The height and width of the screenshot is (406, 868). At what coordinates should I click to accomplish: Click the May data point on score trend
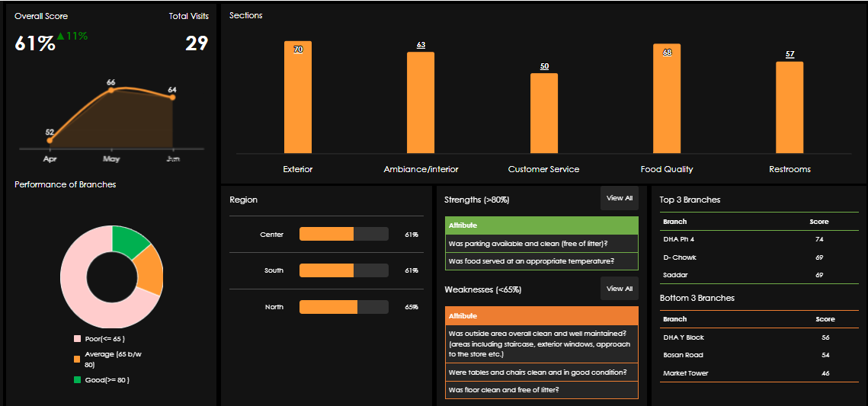111,91
